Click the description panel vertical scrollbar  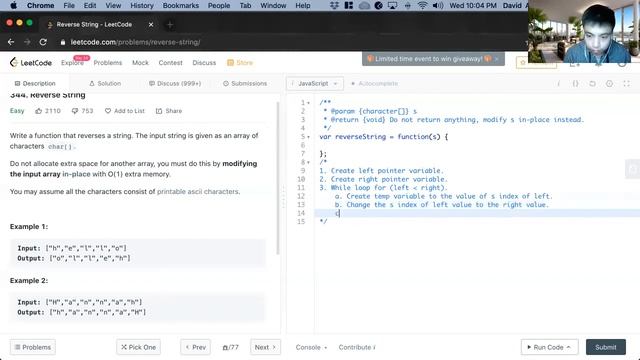point(278,178)
